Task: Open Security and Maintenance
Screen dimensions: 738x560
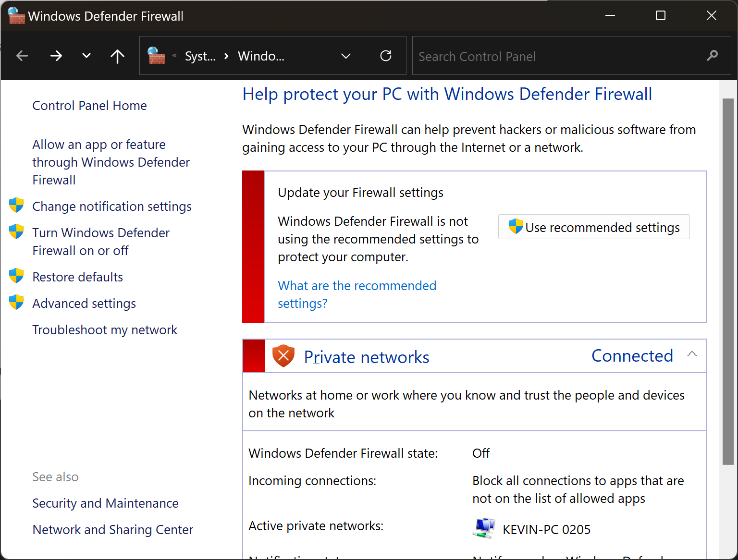Action: click(x=105, y=503)
